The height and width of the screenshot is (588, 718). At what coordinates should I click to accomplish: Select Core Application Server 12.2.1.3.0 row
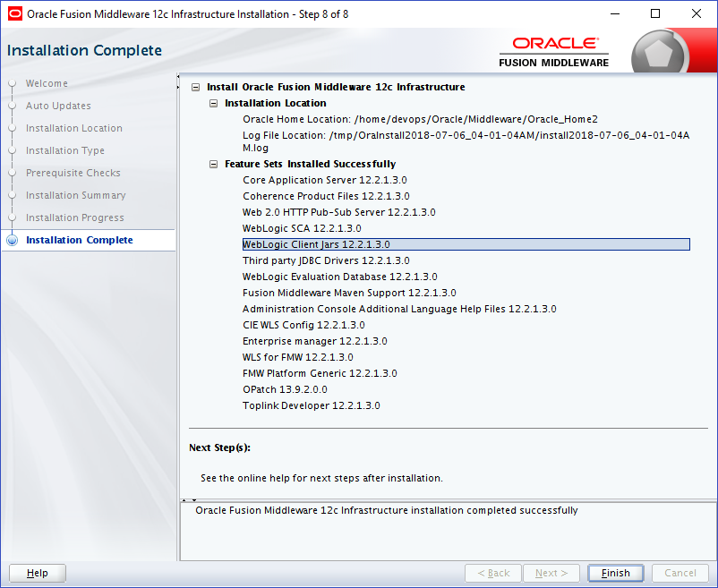point(325,180)
